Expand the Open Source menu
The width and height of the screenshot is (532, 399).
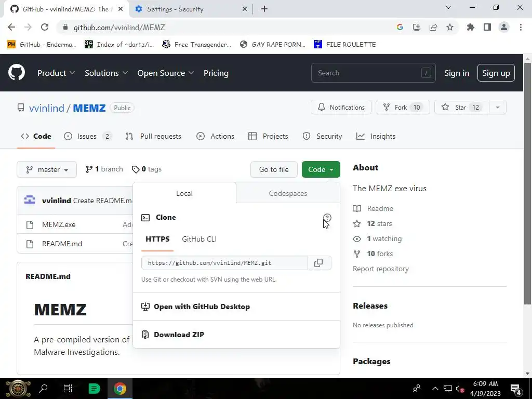click(x=166, y=73)
